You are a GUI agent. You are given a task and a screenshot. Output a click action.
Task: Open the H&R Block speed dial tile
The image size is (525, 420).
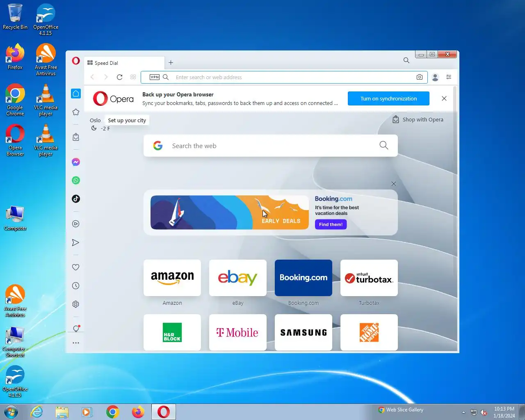coord(172,332)
